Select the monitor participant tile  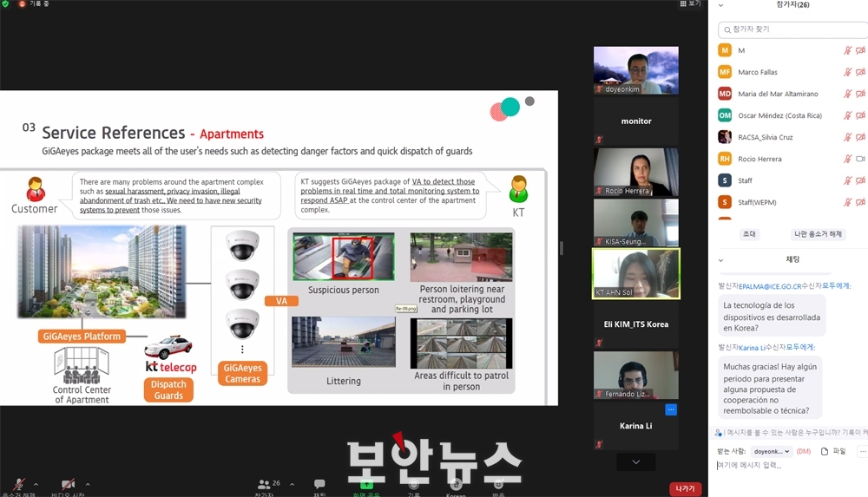pos(636,121)
